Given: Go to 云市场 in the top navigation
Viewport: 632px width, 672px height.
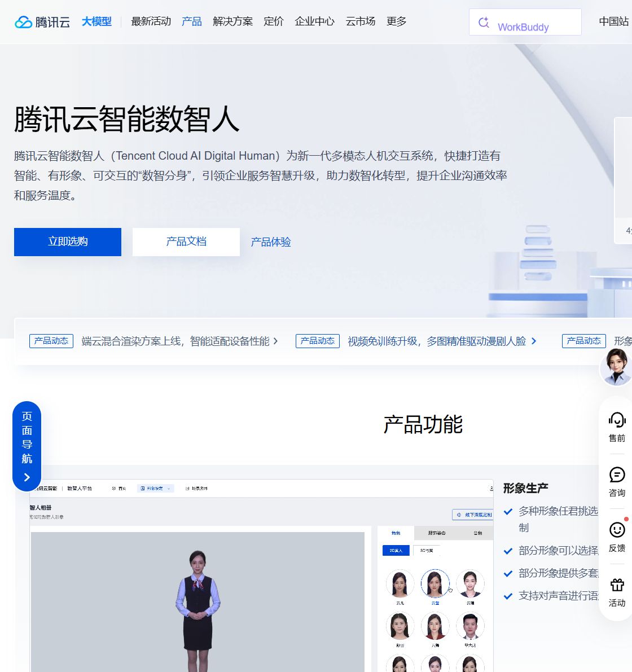Looking at the screenshot, I should click(x=361, y=21).
